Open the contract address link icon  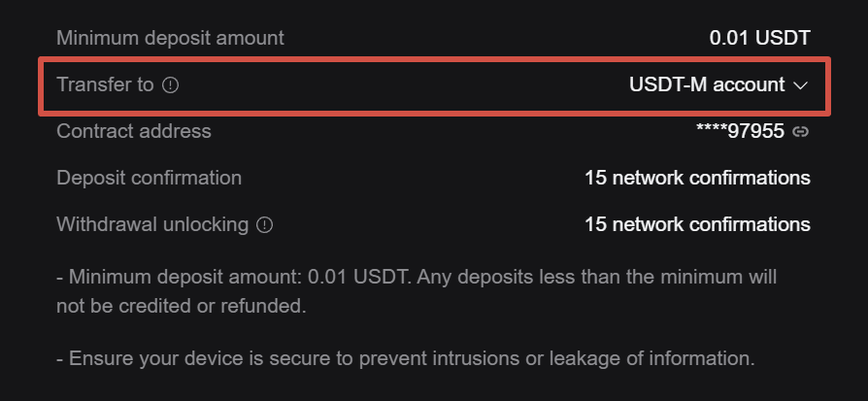800,132
